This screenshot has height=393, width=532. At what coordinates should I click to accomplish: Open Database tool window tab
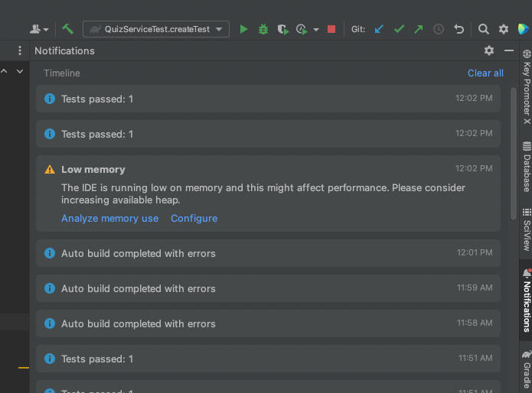coord(527,167)
